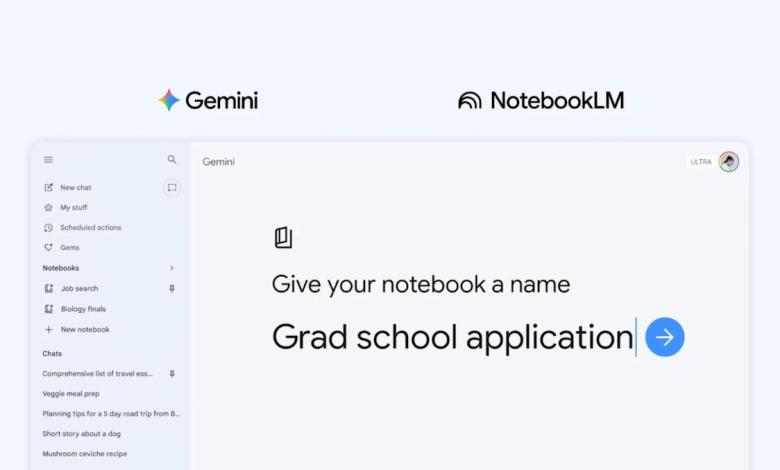
Task: Open the Comprehensive list of travel chat
Action: click(98, 374)
